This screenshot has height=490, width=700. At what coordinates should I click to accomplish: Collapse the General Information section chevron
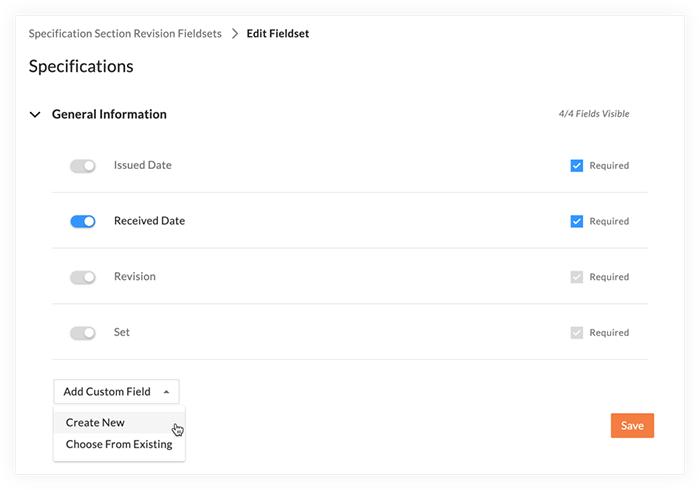(35, 115)
